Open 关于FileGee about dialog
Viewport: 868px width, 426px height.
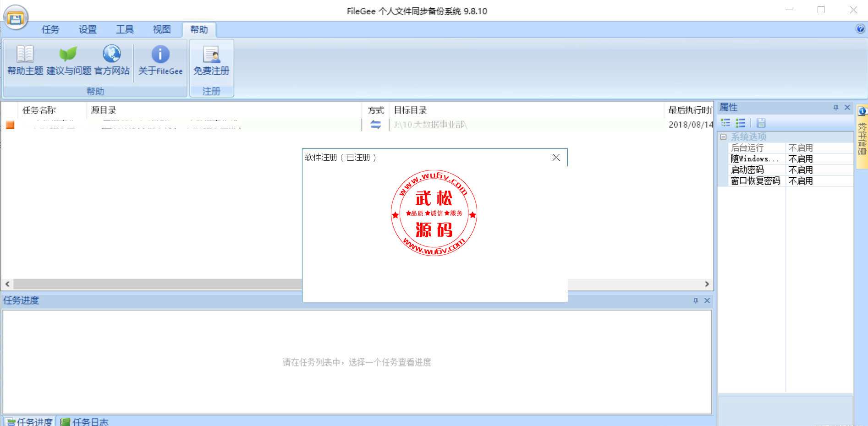[x=160, y=60]
